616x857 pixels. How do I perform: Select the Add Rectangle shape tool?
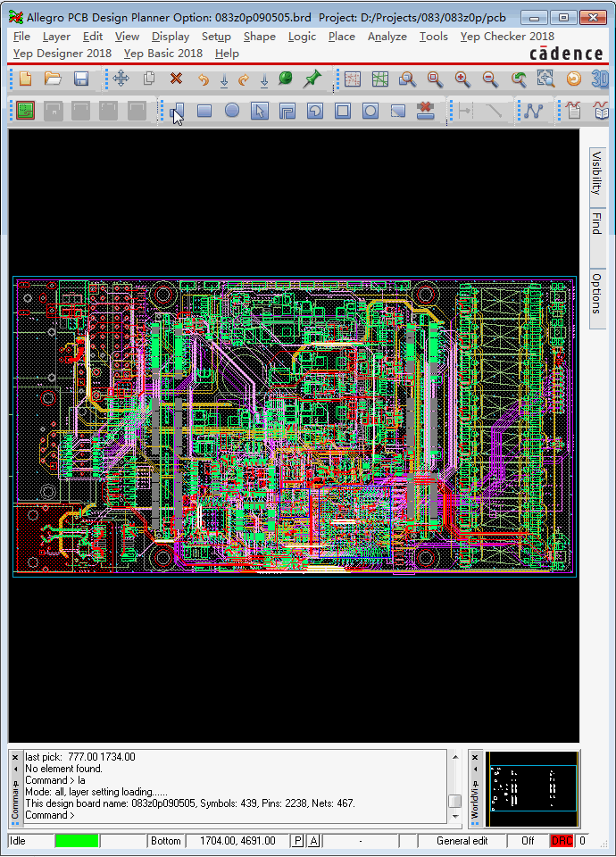coord(204,111)
